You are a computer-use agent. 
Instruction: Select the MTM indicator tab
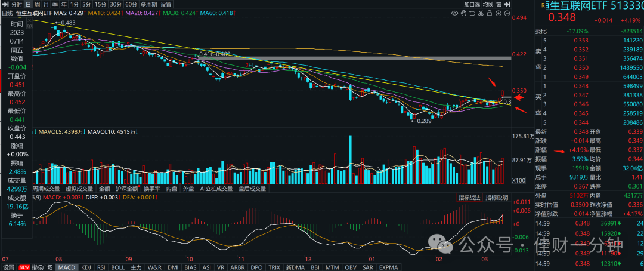pos(333,267)
